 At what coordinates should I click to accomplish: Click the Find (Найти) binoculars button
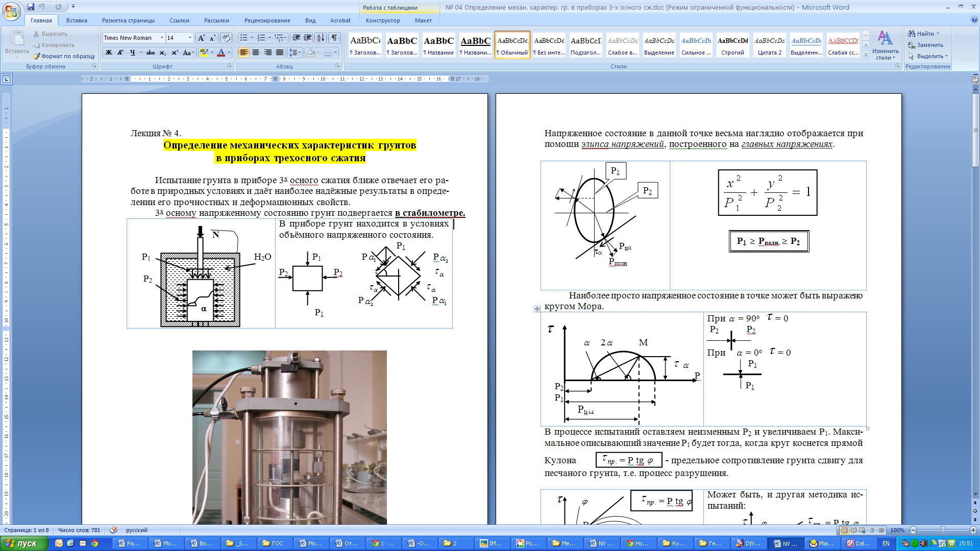(923, 34)
